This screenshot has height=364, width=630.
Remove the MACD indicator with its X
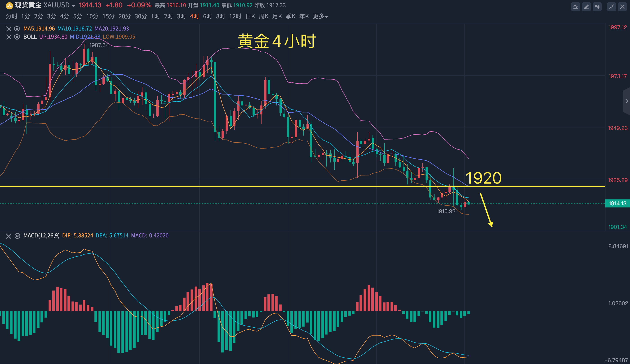[9, 236]
